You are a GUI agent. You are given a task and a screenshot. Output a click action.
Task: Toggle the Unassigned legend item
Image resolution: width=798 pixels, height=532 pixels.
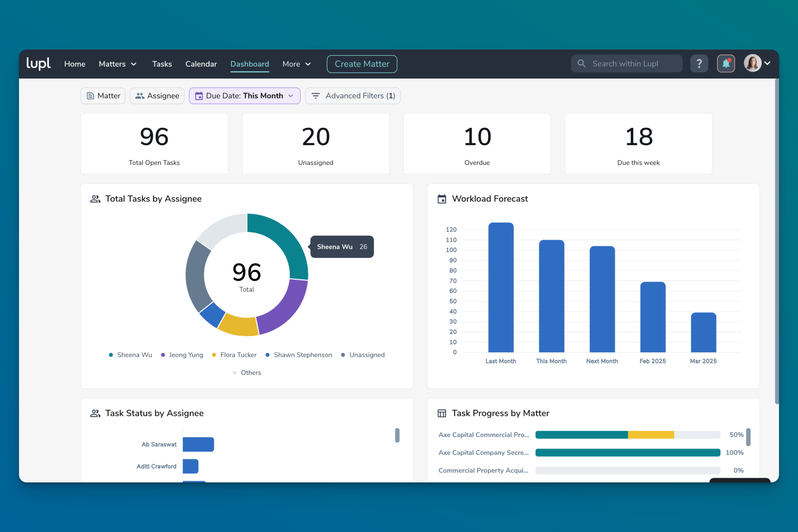[363, 355]
